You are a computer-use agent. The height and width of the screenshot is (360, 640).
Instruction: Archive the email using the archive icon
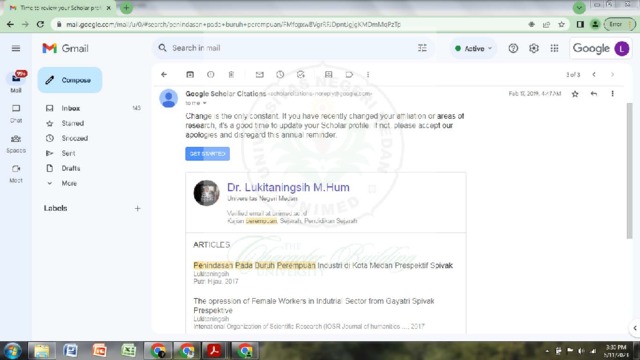(x=190, y=74)
